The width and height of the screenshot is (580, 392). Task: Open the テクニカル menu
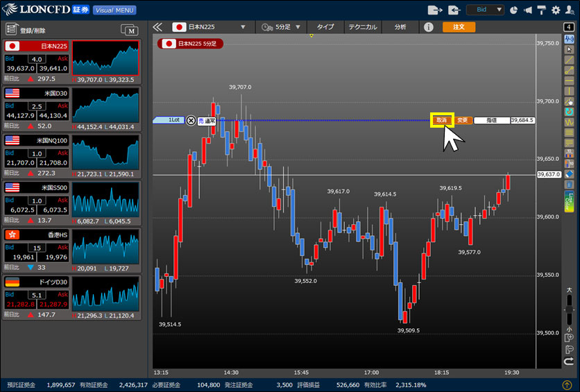[x=363, y=27]
